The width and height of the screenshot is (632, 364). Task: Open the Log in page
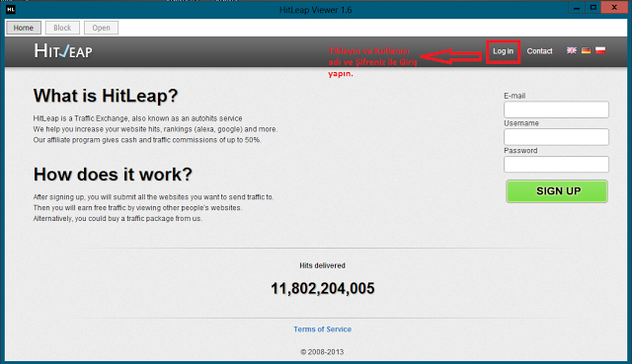pos(503,51)
